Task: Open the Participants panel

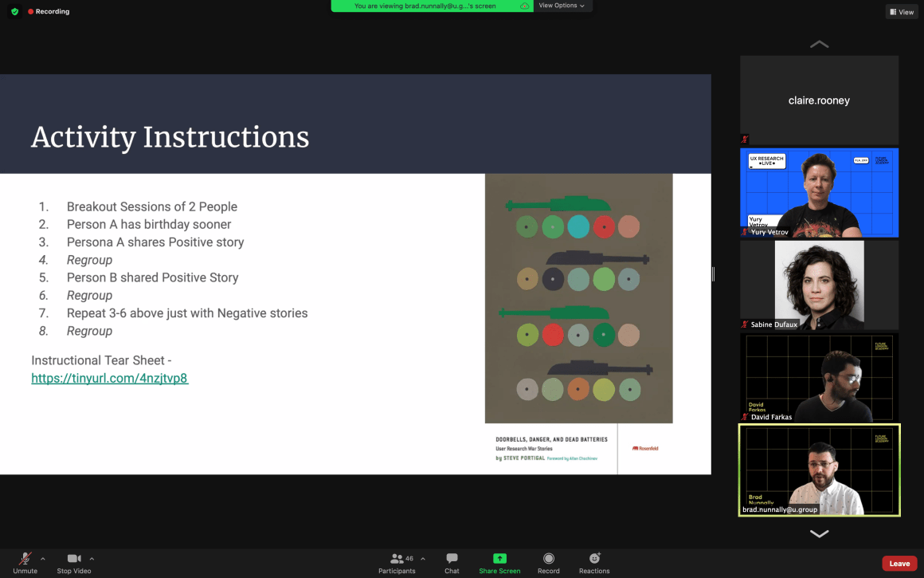Action: tap(397, 564)
